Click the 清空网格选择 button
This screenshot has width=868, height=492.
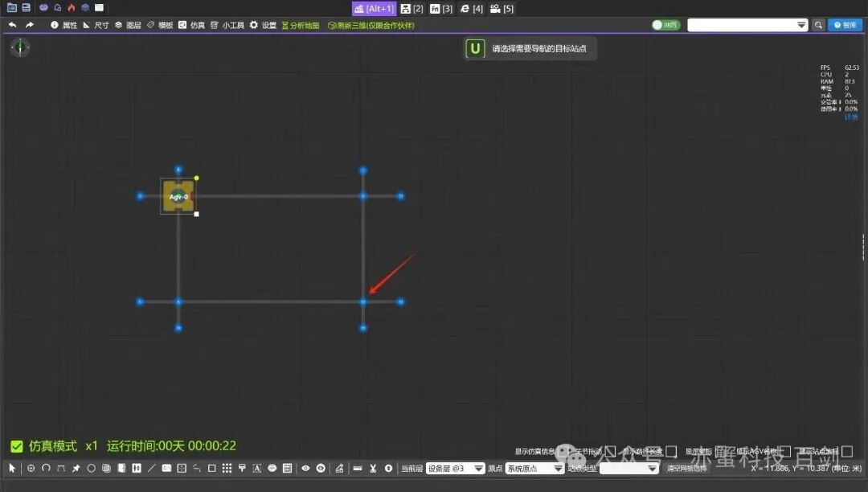(687, 468)
